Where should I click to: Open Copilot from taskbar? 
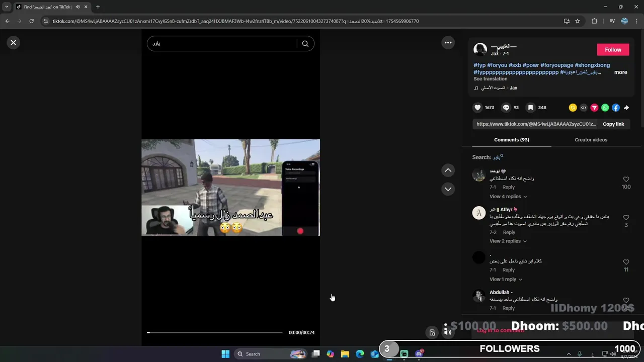(330, 354)
